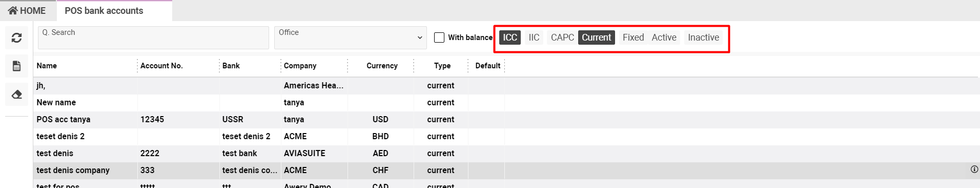Click the spreadsheet export icon
Image resolution: width=980 pixels, height=188 pixels.
click(16, 66)
